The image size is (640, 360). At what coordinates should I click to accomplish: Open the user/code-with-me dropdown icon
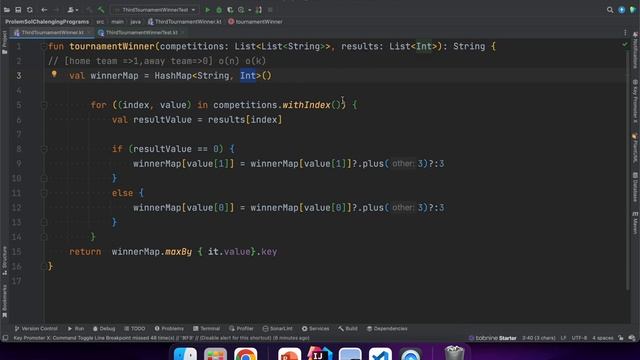point(73,10)
